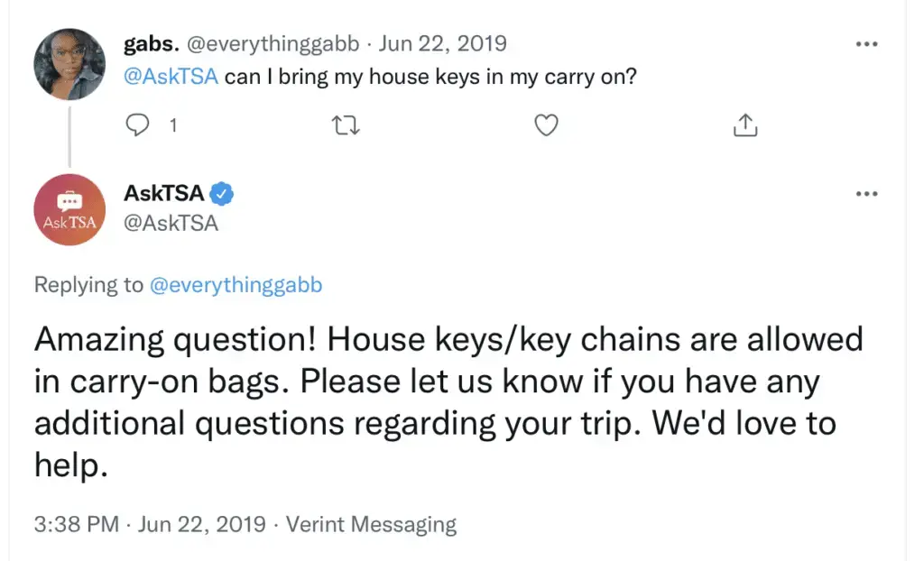The height and width of the screenshot is (561, 924).
Task: Open share options for gabs's tweet
Action: tap(745, 124)
